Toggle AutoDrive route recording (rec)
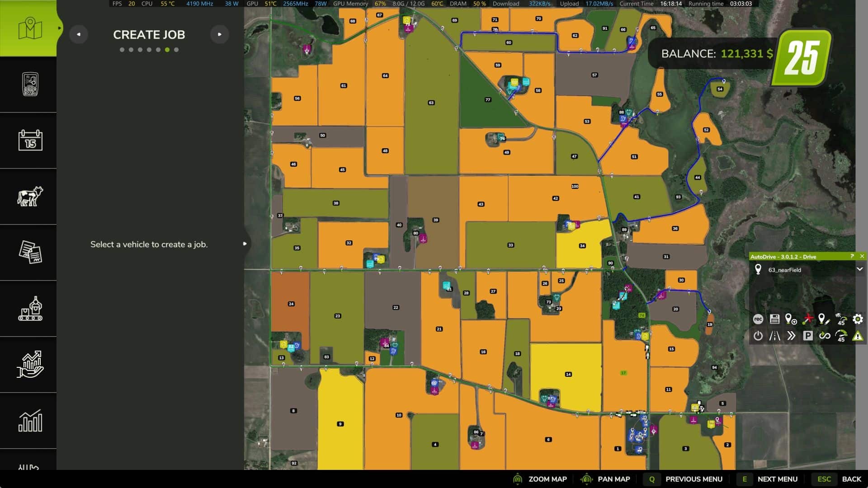Image resolution: width=868 pixels, height=488 pixels. click(758, 319)
